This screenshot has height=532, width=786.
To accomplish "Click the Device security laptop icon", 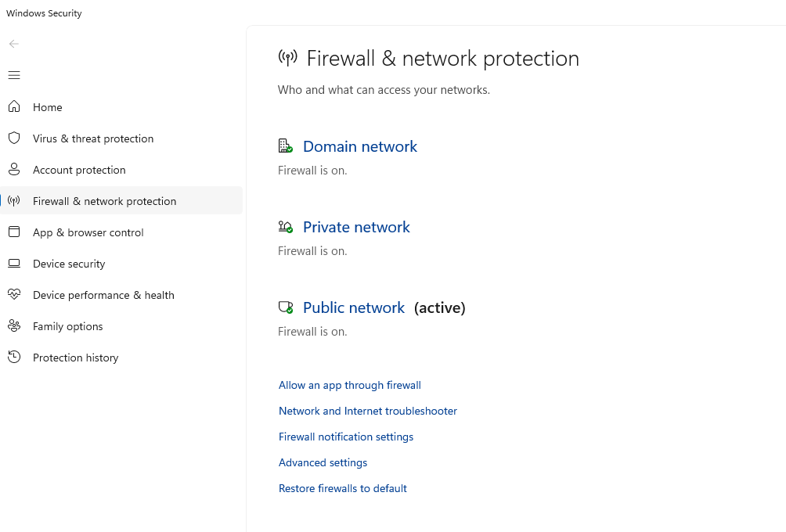I will [x=14, y=264].
